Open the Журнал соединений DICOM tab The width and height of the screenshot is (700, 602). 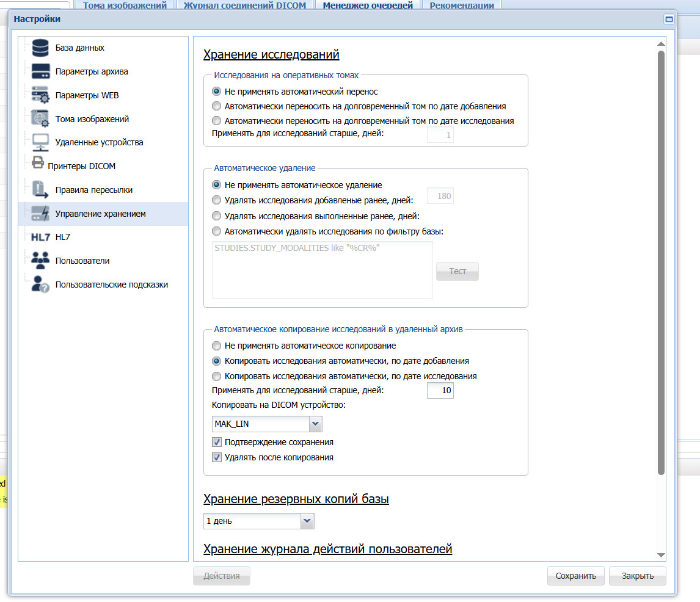245,5
